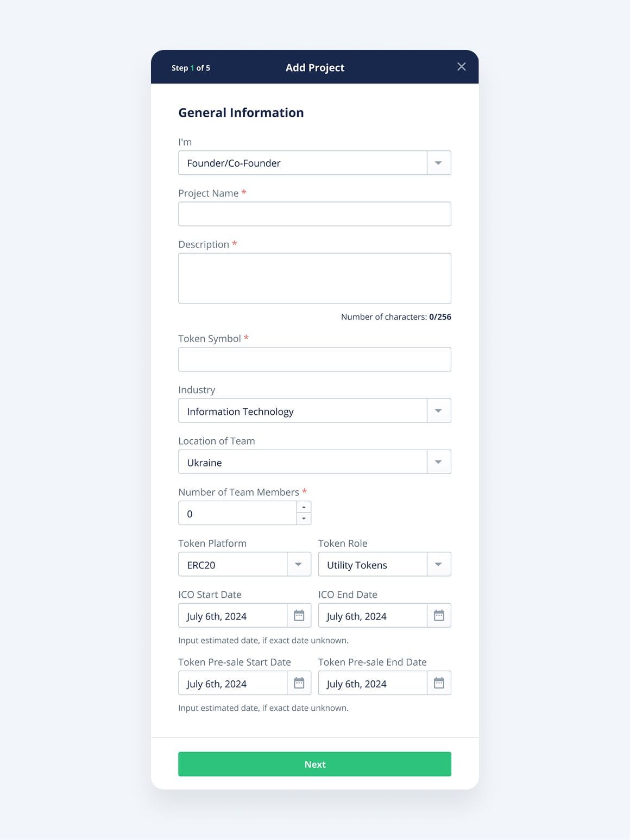The width and height of the screenshot is (630, 840).
Task: Click the Pre-sale End Date text field
Action: click(x=373, y=684)
